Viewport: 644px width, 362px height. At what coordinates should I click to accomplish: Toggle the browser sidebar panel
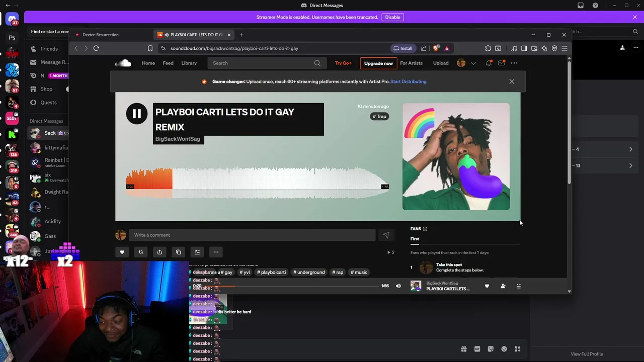[x=524, y=48]
